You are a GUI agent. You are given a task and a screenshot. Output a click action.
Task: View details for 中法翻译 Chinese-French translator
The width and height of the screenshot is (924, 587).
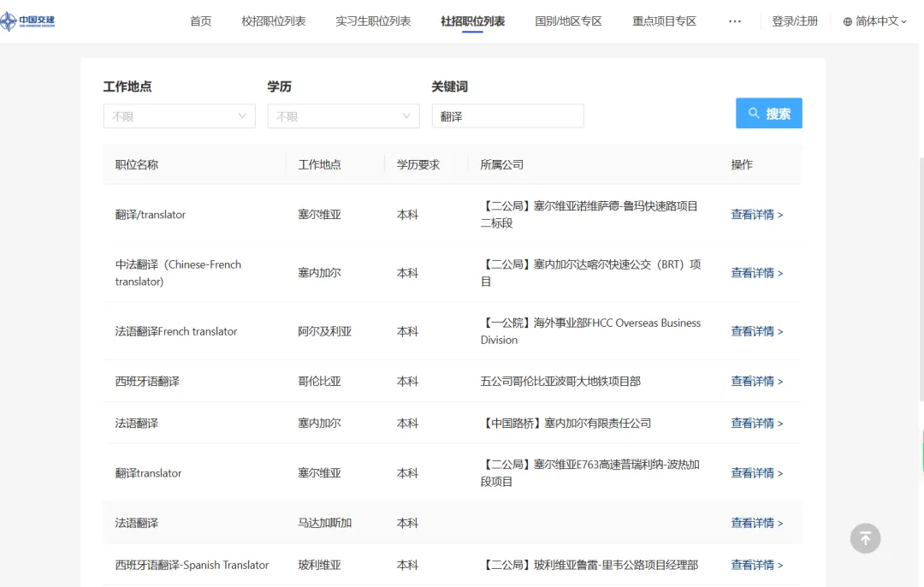pyautogui.click(x=756, y=273)
